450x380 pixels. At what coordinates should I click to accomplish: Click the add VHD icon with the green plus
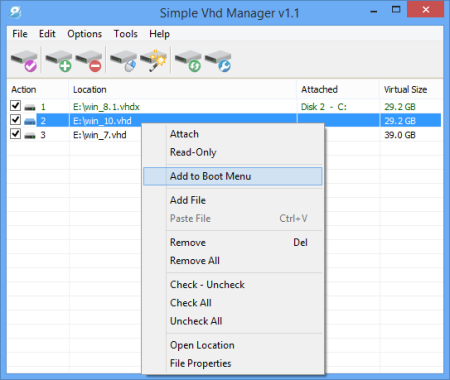coord(59,60)
